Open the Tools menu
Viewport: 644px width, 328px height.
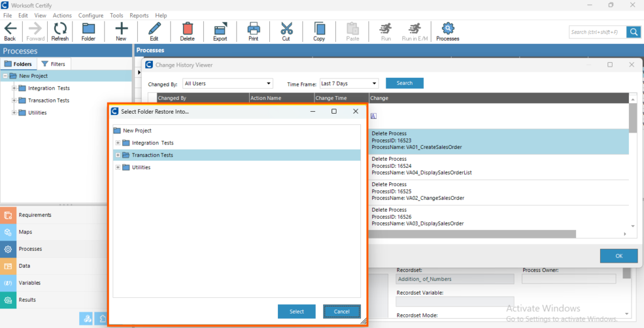[116, 15]
